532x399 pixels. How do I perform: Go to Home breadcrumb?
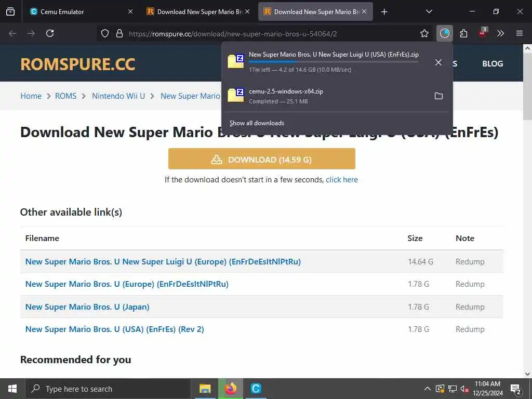[x=31, y=96]
